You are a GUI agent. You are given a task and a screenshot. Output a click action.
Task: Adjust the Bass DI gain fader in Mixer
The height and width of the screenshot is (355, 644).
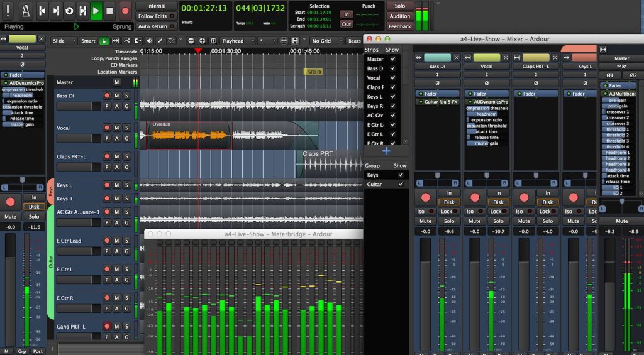point(425,295)
